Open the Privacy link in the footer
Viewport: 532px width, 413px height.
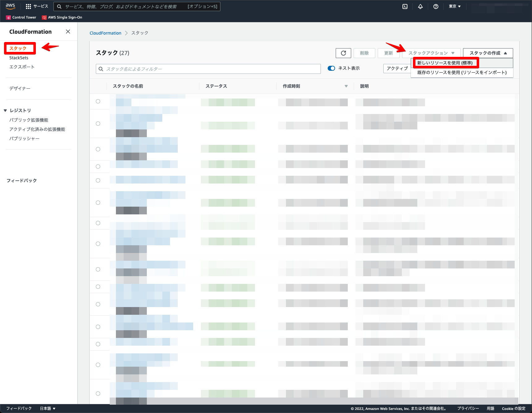(x=468, y=408)
